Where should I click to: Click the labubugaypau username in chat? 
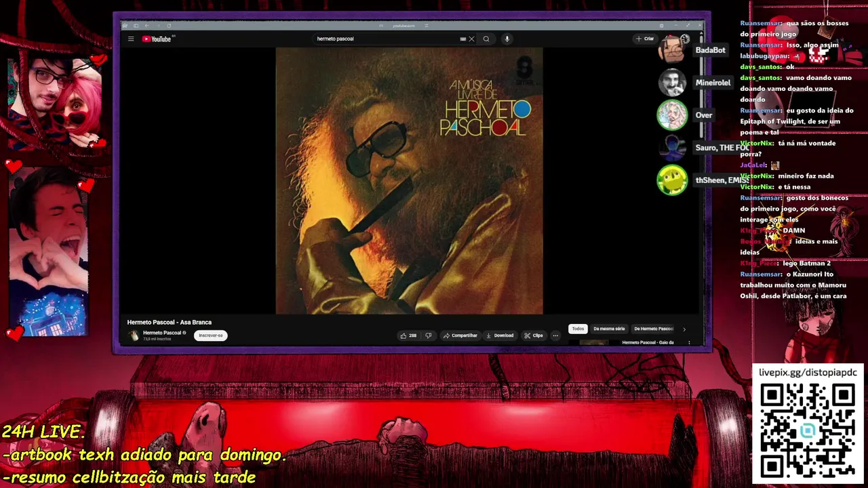pyautogui.click(x=765, y=56)
